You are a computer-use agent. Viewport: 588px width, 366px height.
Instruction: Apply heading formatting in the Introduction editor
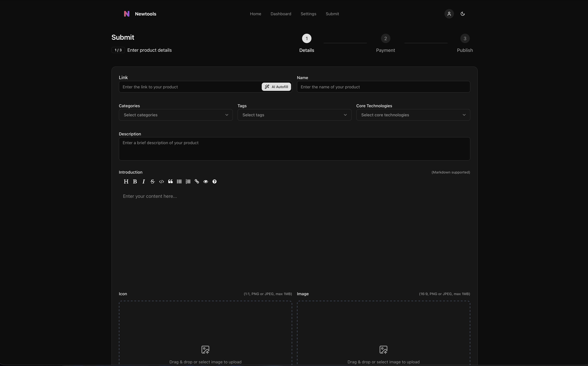click(x=126, y=181)
